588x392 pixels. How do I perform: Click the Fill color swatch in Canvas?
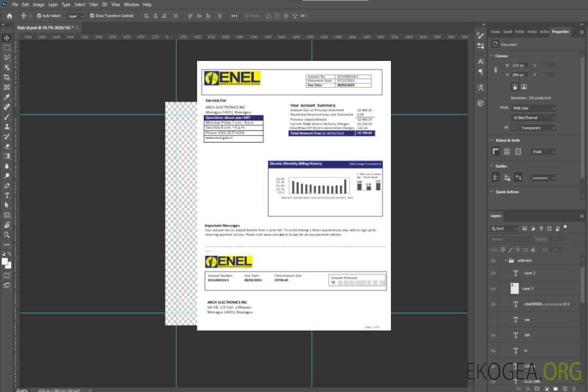[513, 128]
